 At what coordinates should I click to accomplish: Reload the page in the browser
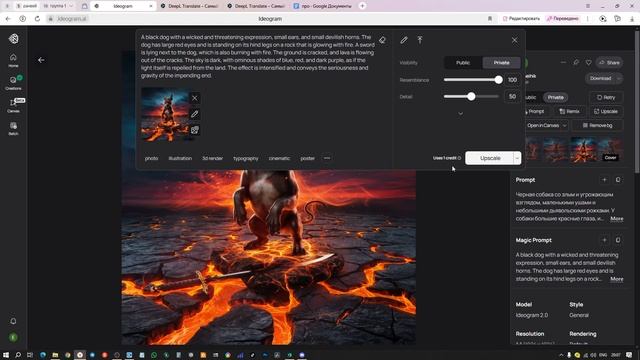click(x=37, y=19)
